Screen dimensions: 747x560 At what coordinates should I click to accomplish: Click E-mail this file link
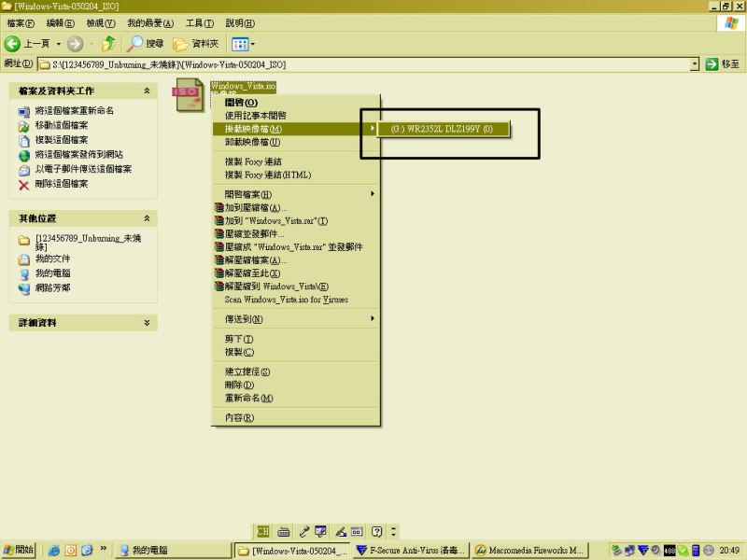coord(83,169)
